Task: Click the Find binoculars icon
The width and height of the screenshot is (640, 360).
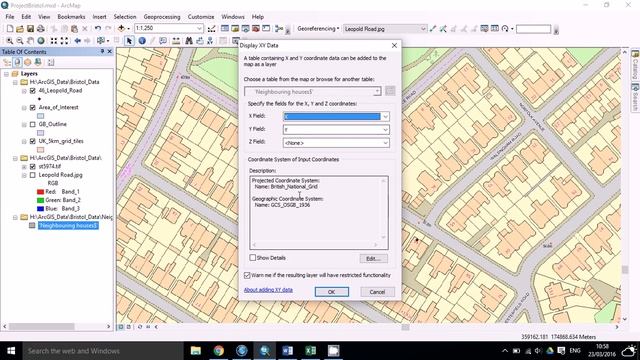Action: click(189, 41)
